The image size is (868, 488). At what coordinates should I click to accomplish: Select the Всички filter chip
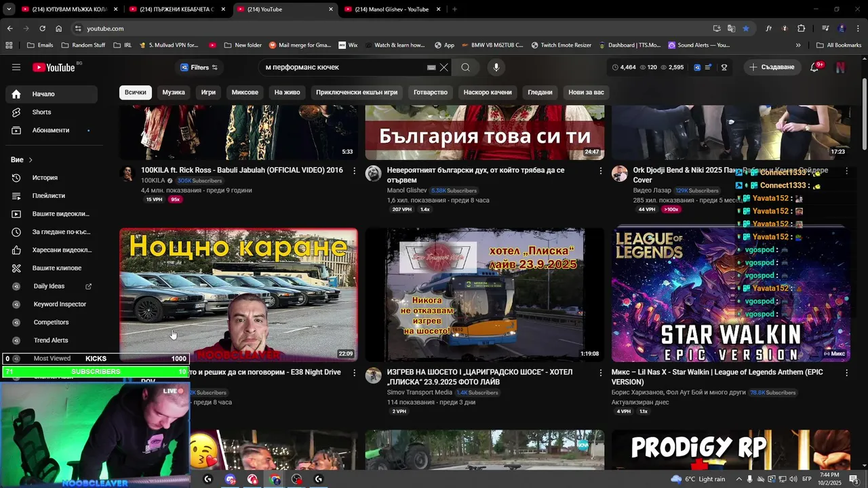[135, 92]
